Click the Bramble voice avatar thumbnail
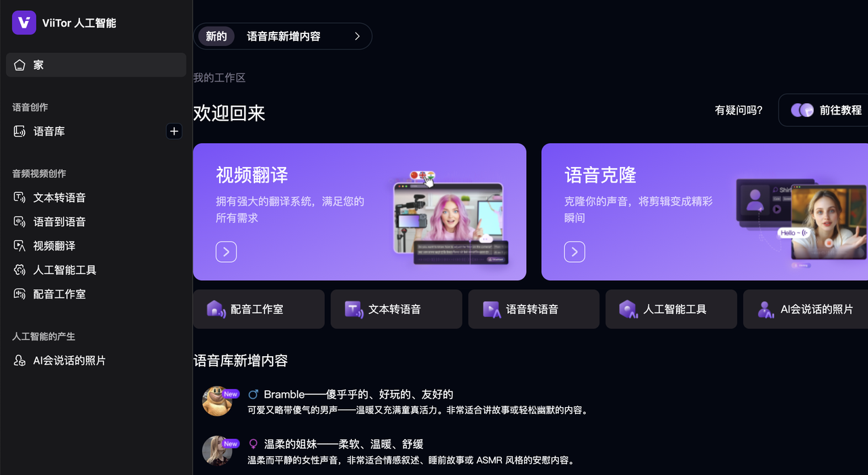Image resolution: width=868 pixels, height=475 pixels. (x=218, y=401)
